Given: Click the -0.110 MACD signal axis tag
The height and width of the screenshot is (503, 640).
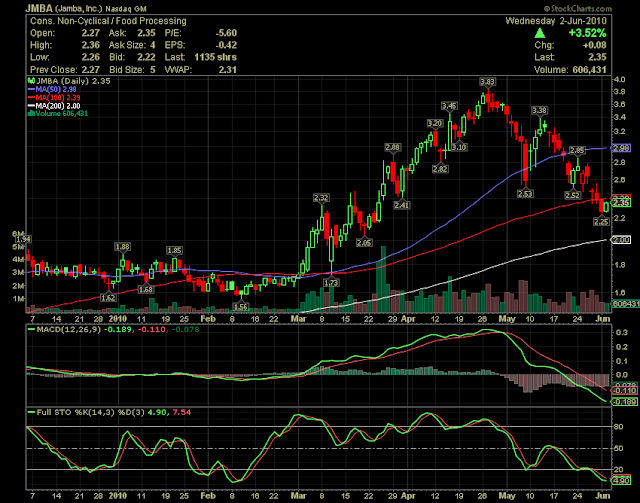Looking at the screenshot, I should [624, 391].
